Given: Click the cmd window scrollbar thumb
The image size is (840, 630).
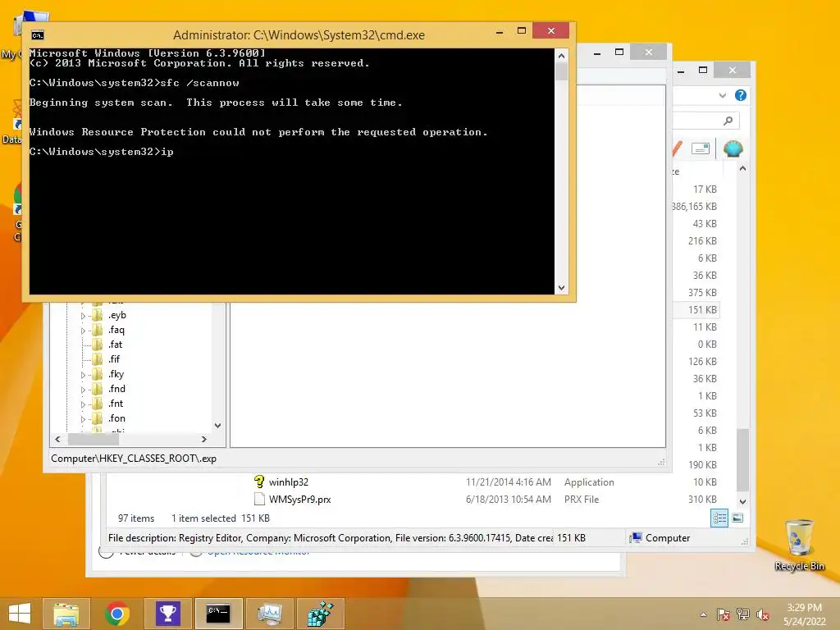Looking at the screenshot, I should [x=561, y=71].
